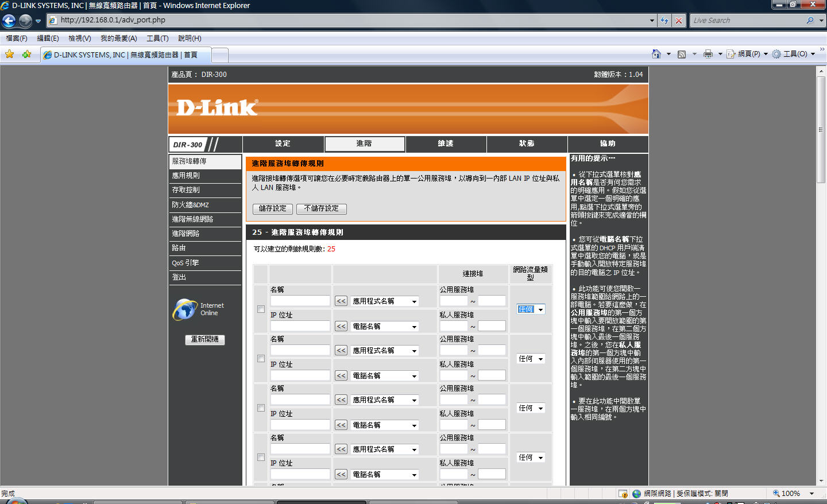827x504 pixels.
Task: Click the << button beside the fourth 應用程式名稱 dropdown
Action: point(341,449)
